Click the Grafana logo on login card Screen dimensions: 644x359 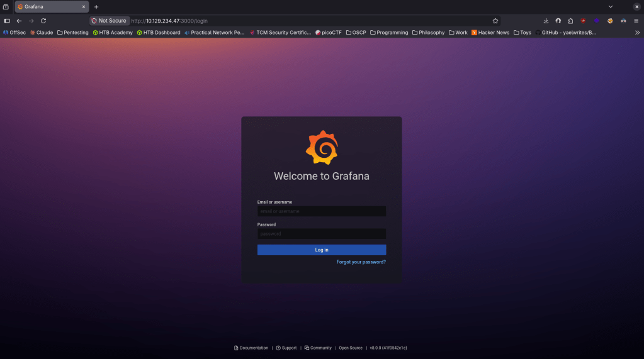click(x=322, y=147)
